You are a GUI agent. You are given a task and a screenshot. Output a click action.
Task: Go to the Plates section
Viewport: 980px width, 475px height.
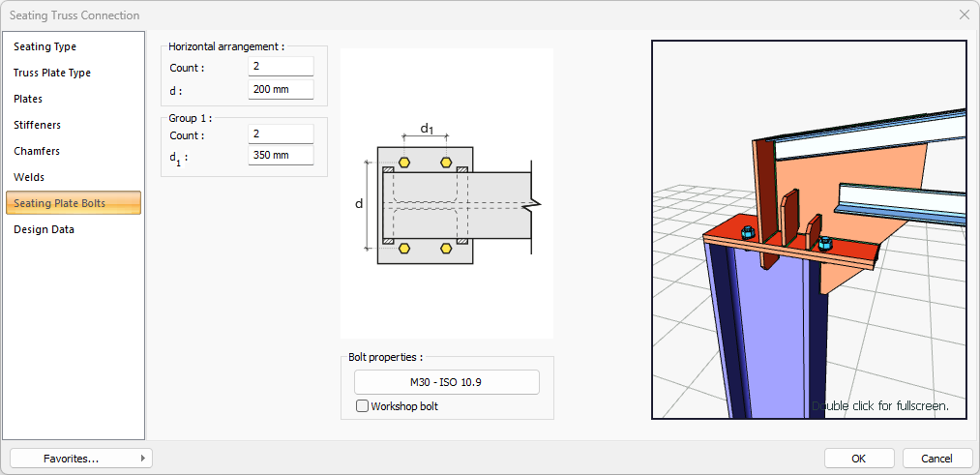pyautogui.click(x=28, y=99)
